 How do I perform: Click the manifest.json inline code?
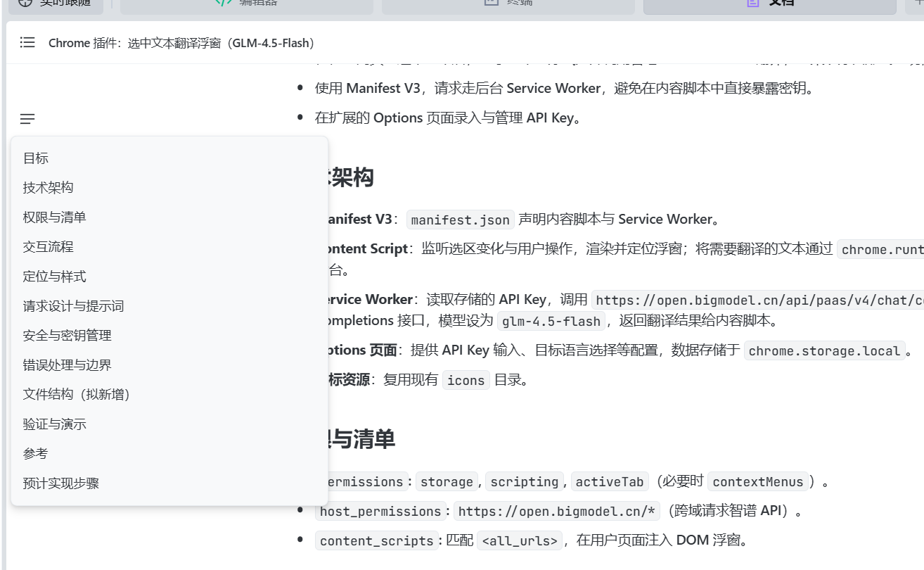tap(461, 220)
